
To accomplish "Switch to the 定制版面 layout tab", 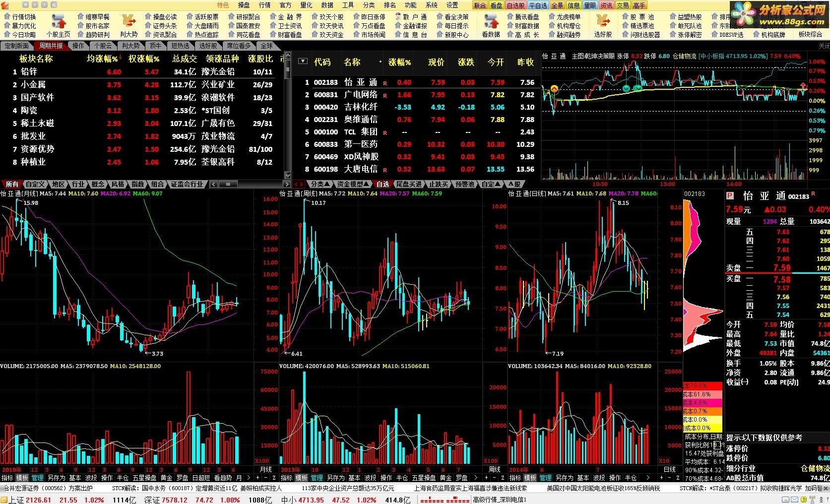I will point(17,46).
